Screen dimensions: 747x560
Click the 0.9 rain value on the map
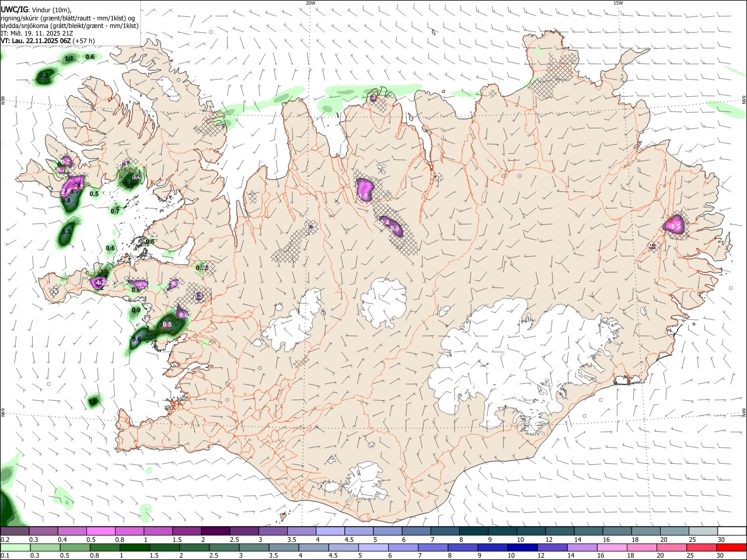tap(136, 310)
